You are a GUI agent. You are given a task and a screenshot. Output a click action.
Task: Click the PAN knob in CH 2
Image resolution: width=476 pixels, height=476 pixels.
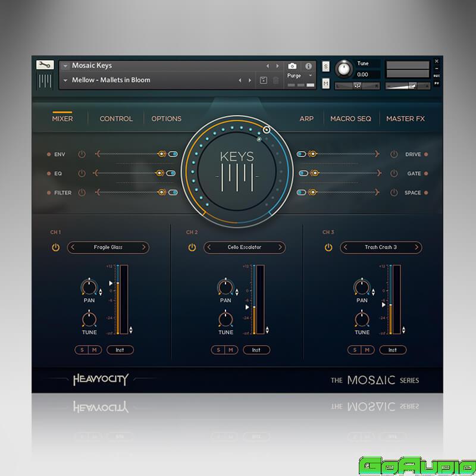tap(226, 287)
